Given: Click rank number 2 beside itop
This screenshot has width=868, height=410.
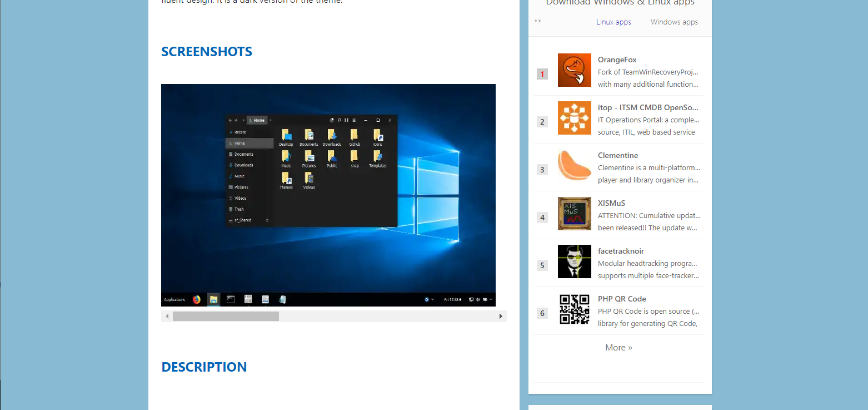Looking at the screenshot, I should [542, 122].
